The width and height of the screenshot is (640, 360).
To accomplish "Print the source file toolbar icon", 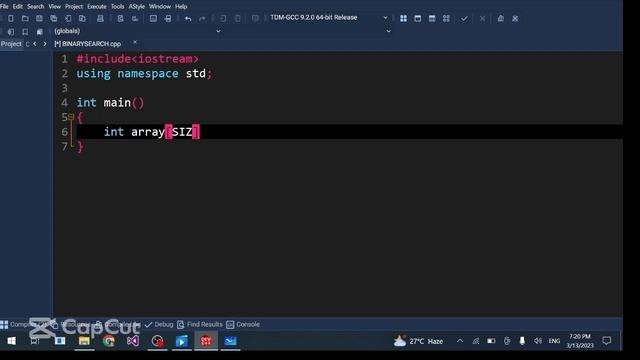I will [x=100, y=18].
